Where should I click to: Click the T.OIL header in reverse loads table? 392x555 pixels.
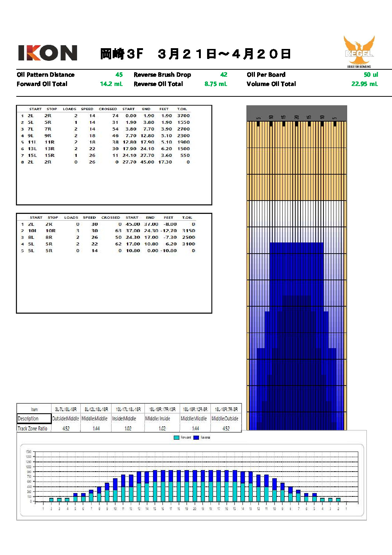(x=187, y=218)
